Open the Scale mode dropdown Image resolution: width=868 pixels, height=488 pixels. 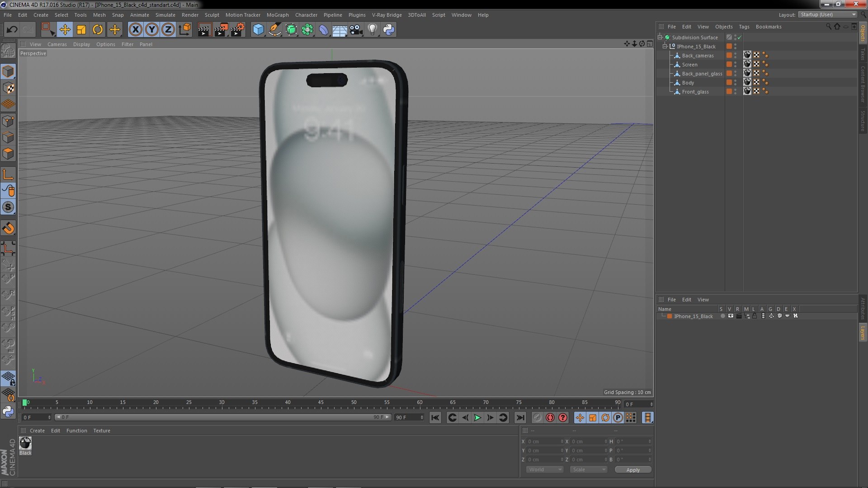point(588,470)
